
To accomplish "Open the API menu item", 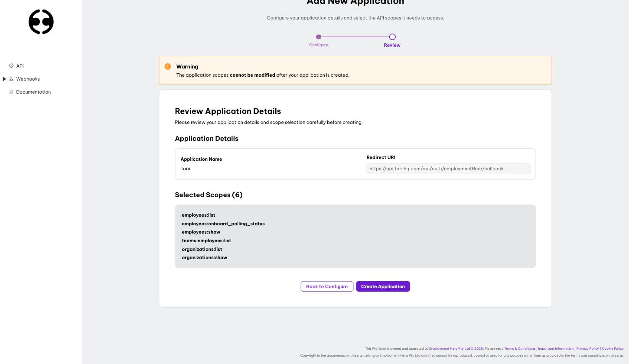I will pyautogui.click(x=20, y=66).
